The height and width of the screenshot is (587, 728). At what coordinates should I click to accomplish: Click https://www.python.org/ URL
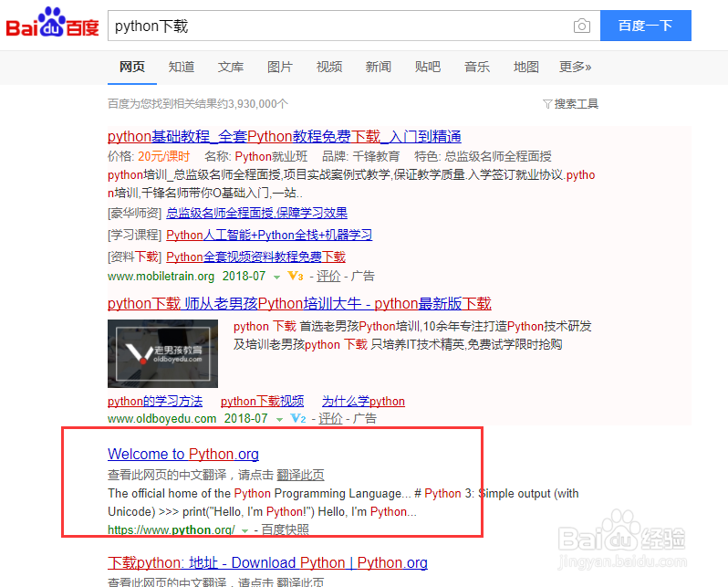click(x=172, y=529)
